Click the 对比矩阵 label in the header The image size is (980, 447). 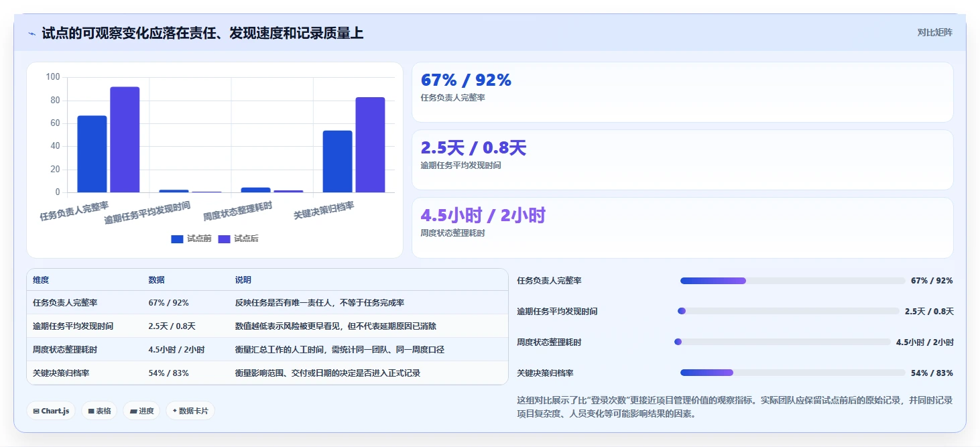(935, 32)
